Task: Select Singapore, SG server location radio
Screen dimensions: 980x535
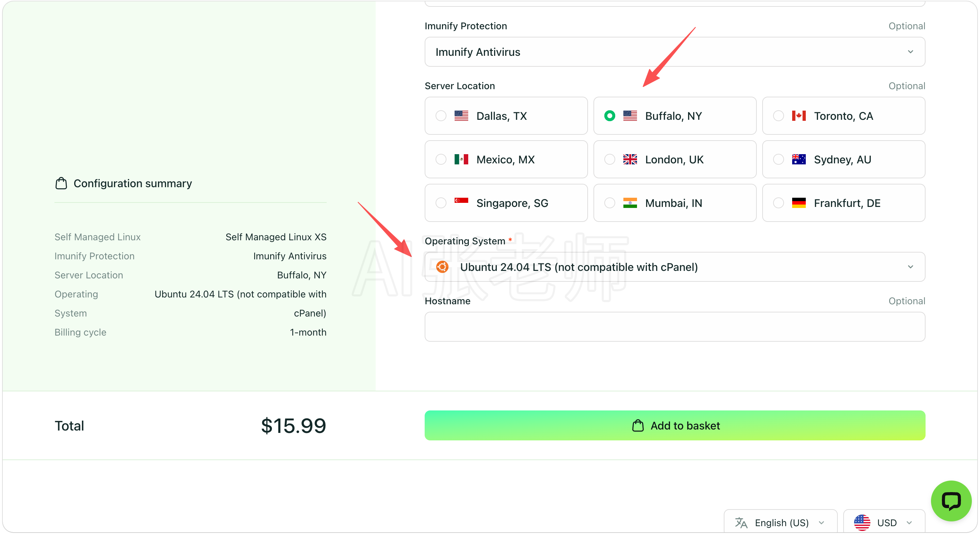Action: (441, 203)
